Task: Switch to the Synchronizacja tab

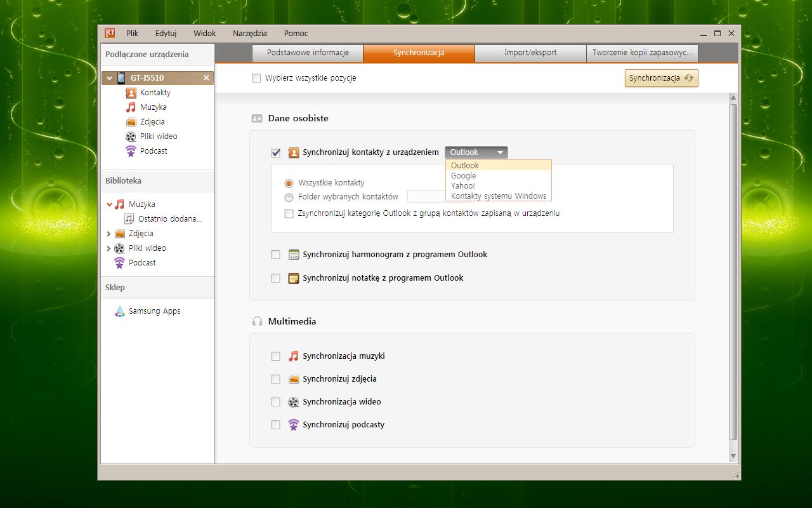Action: [x=419, y=53]
